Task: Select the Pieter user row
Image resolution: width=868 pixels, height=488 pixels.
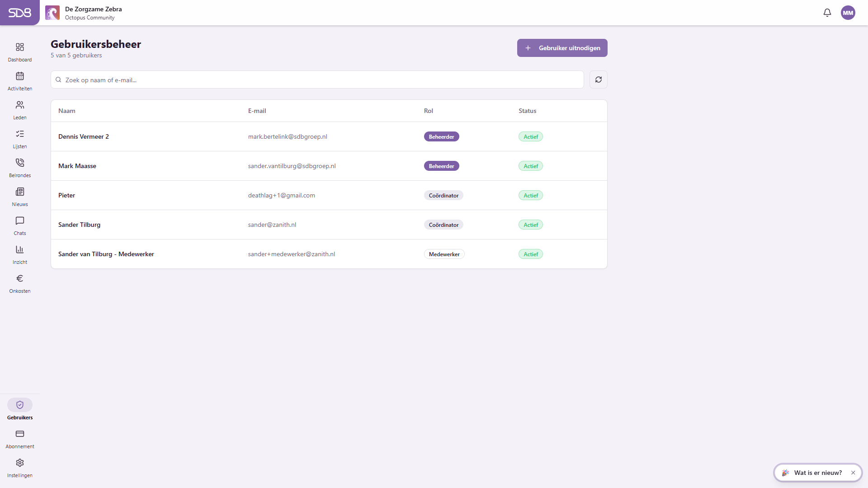Action: click(329, 195)
